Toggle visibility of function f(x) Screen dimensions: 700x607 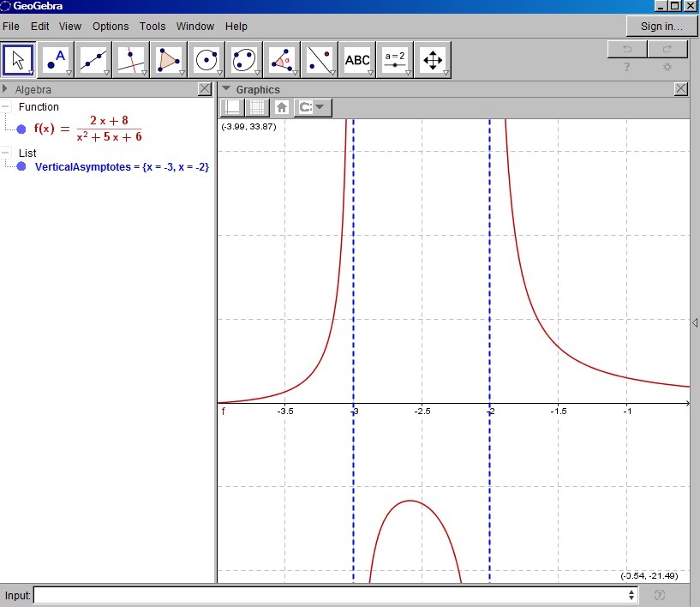coord(21,129)
